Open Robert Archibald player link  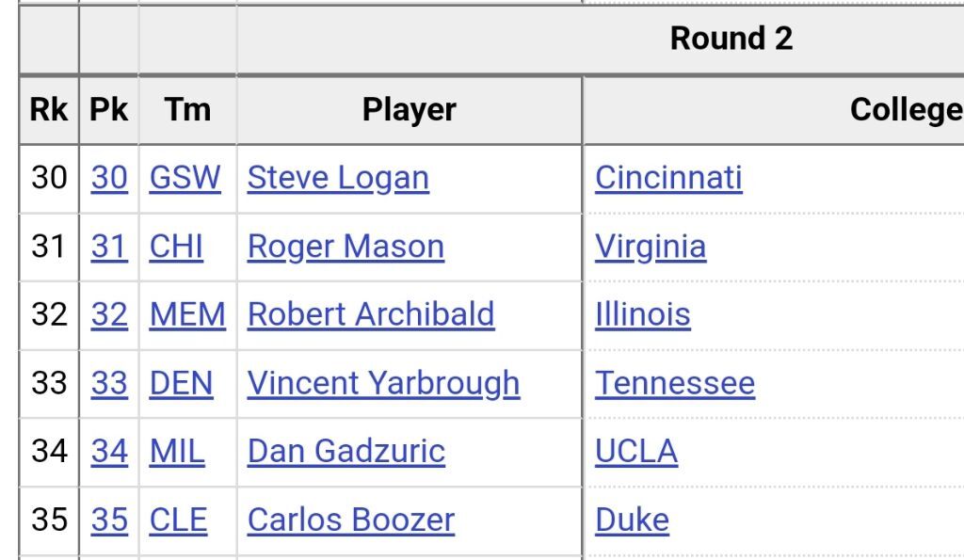coord(371,314)
